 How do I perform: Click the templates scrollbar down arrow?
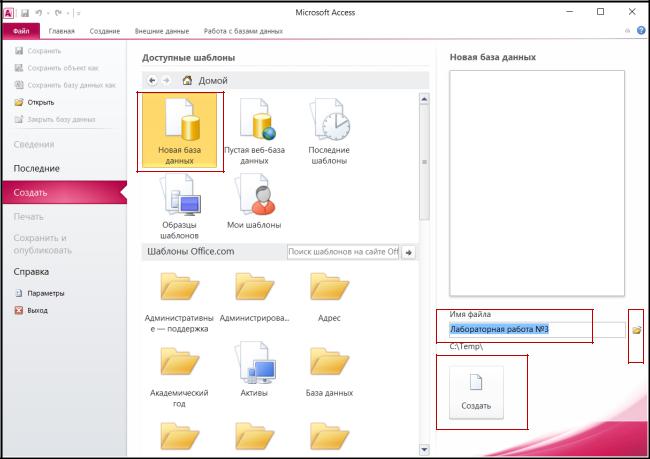(424, 449)
